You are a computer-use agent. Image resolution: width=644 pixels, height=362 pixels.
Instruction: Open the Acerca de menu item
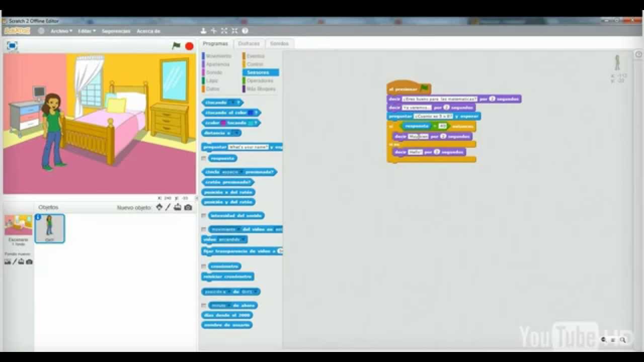[x=148, y=31]
